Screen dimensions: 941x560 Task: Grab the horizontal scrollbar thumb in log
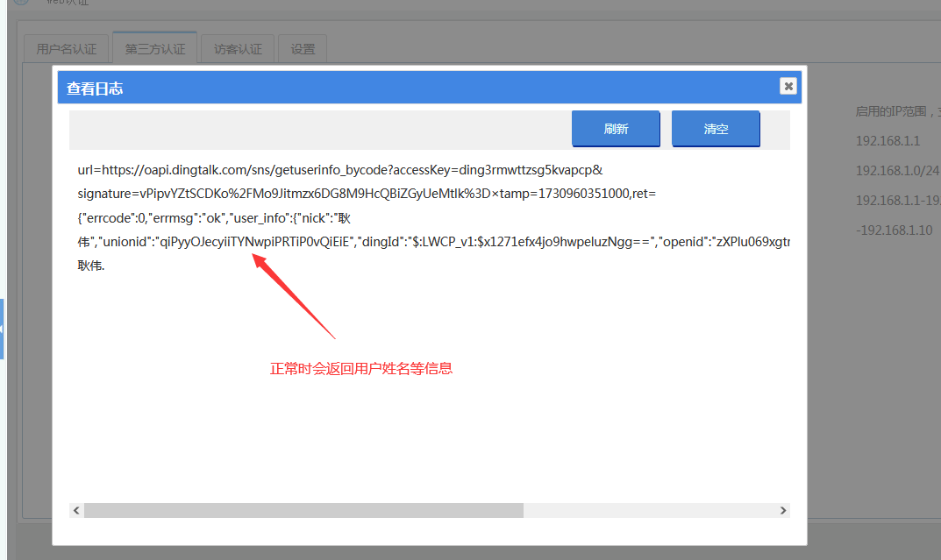(x=303, y=510)
